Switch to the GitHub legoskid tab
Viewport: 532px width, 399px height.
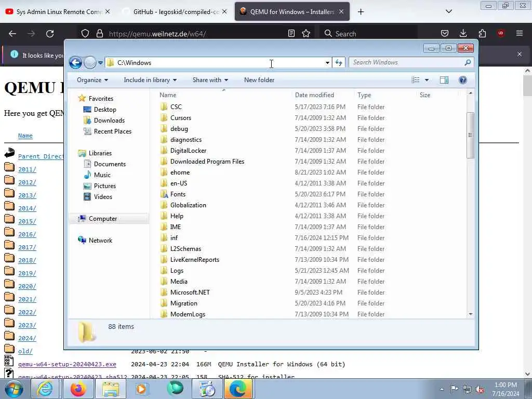click(176, 11)
